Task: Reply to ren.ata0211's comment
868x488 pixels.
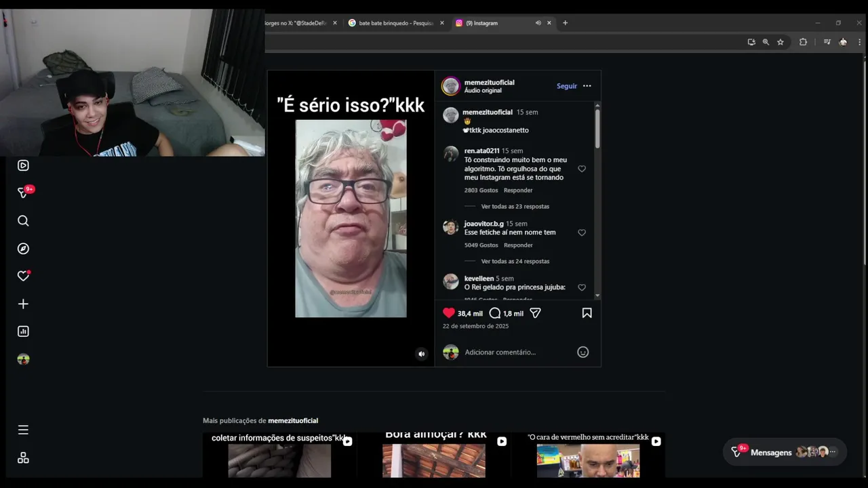Action: 518,190
